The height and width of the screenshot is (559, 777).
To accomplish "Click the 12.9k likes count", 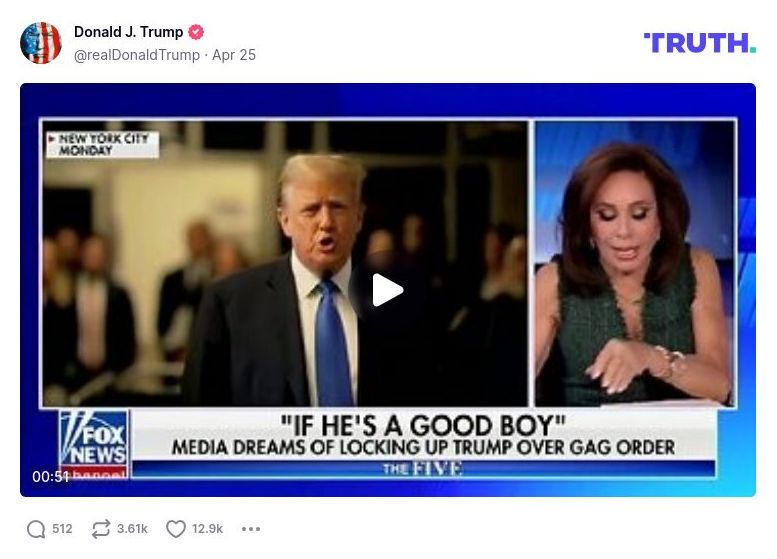I will tap(208, 529).
